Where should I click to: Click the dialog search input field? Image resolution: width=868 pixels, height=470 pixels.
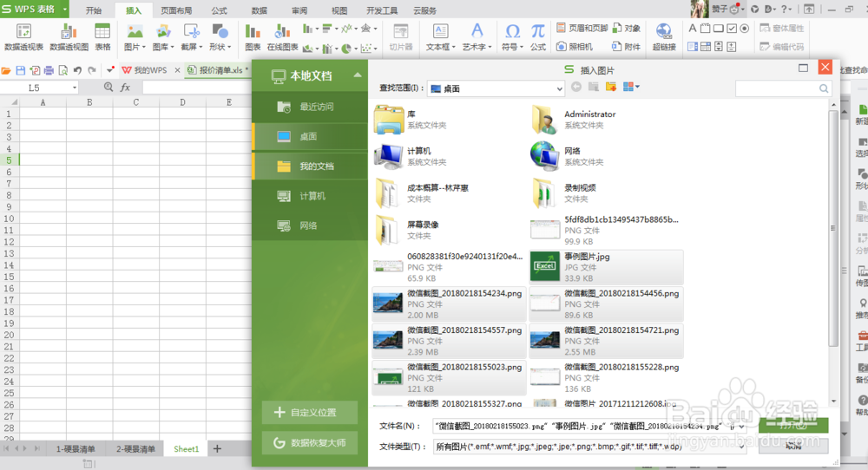(783, 88)
